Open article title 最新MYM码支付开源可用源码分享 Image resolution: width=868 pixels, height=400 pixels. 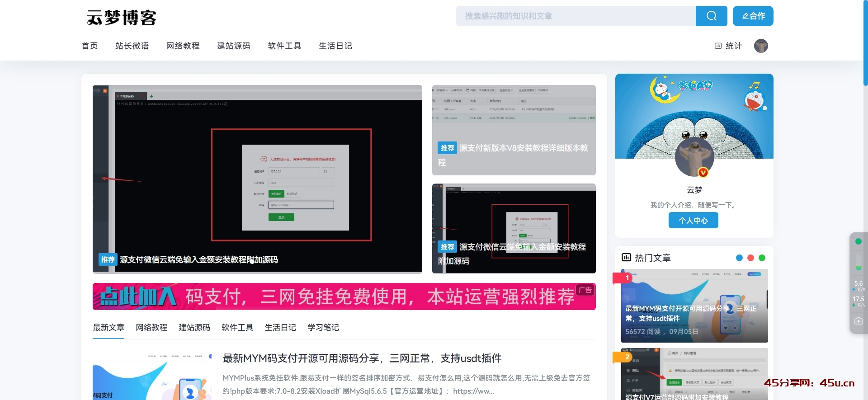point(362,358)
